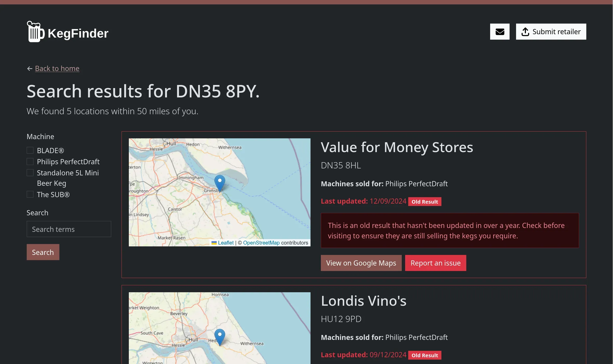
Task: Click the upload icon in Submit retailer
Action: pos(525,32)
